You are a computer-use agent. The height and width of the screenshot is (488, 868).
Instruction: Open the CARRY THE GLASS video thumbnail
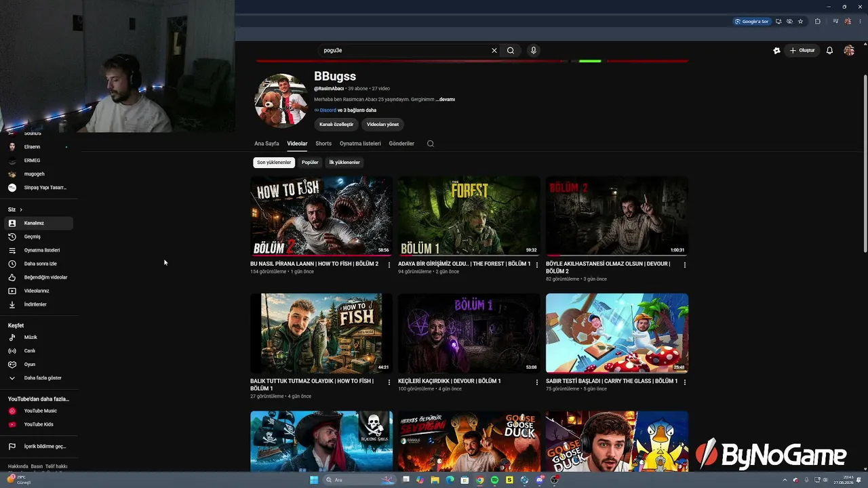617,333
